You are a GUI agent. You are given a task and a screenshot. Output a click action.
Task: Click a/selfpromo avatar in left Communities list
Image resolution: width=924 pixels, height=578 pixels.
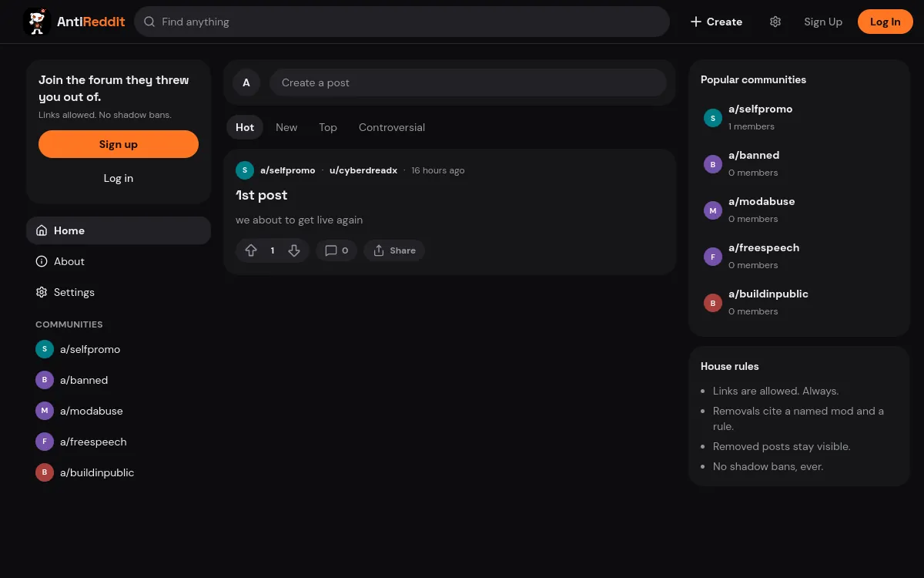[x=45, y=349]
